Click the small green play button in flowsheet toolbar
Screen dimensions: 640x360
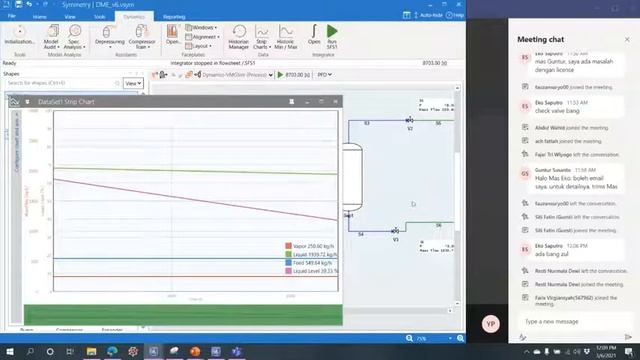[x=280, y=75]
